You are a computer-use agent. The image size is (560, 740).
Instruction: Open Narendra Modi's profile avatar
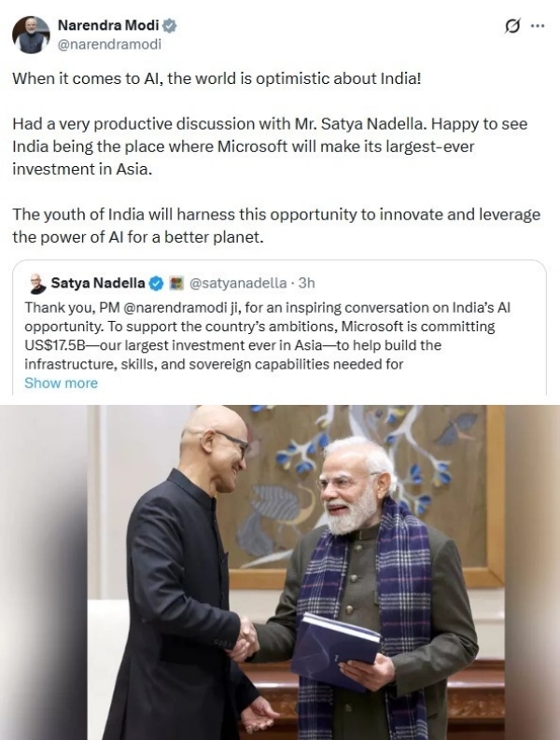[31, 35]
